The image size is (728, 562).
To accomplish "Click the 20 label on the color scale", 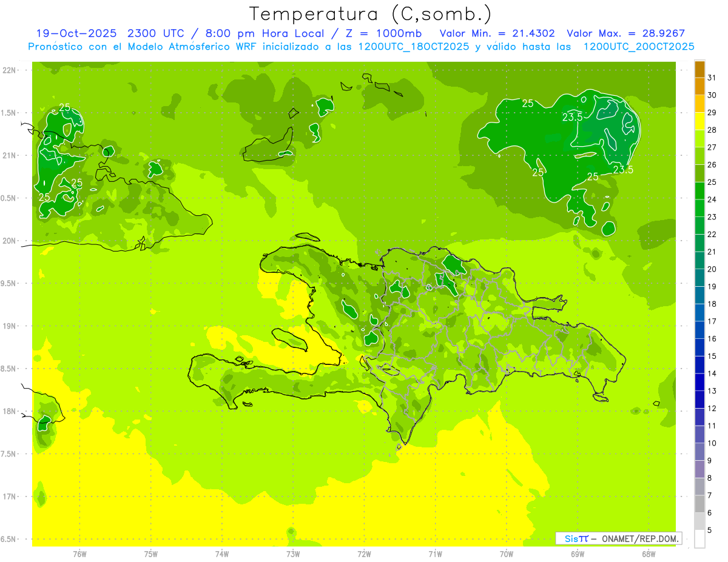I will 712,269.
